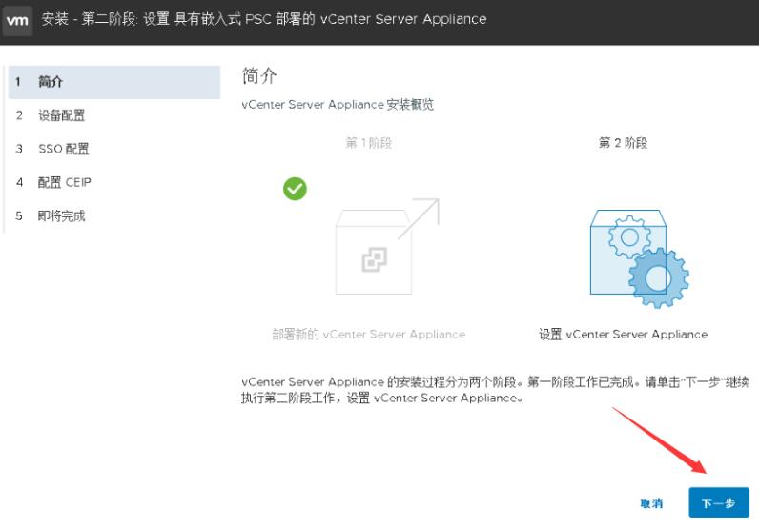Click the installer title text in header
Viewport: 759px width, 532px height.
pyautogui.click(x=264, y=19)
